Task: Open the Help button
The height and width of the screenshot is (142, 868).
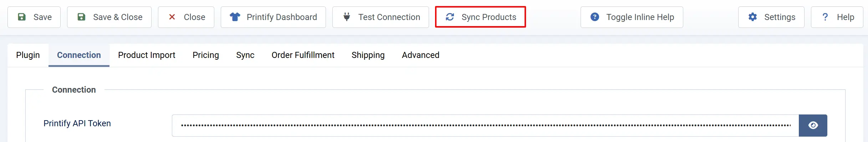Action: point(837,17)
